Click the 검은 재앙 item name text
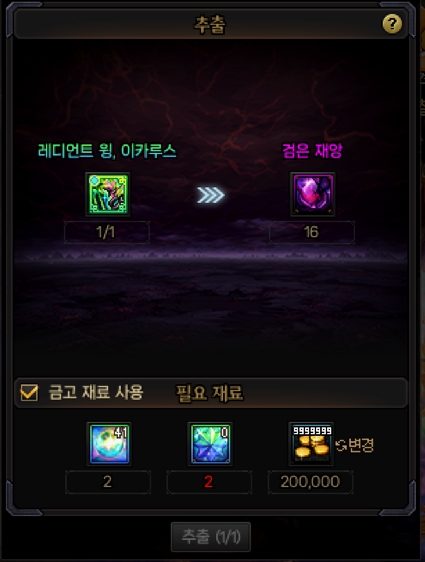Viewport: 425px width, 562px height. pos(312,151)
